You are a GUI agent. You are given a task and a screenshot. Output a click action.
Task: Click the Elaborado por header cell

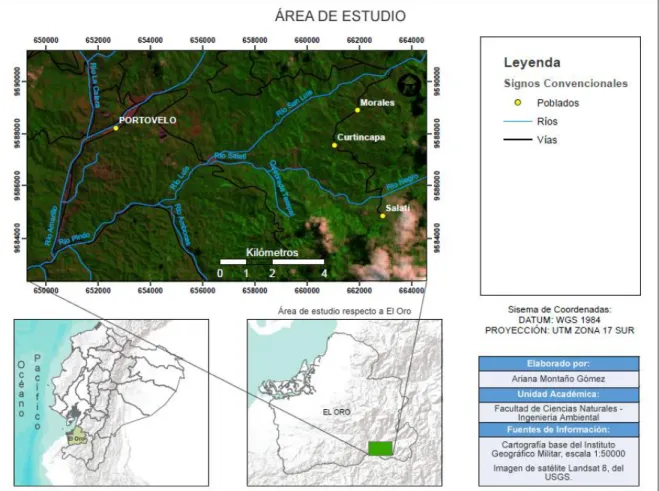click(x=559, y=364)
